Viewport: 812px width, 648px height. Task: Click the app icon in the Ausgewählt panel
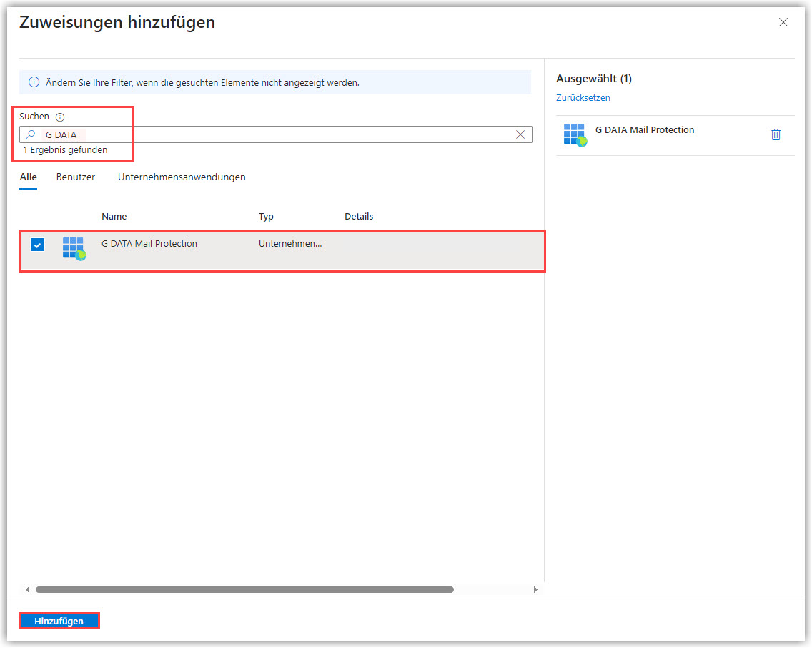pyautogui.click(x=575, y=135)
